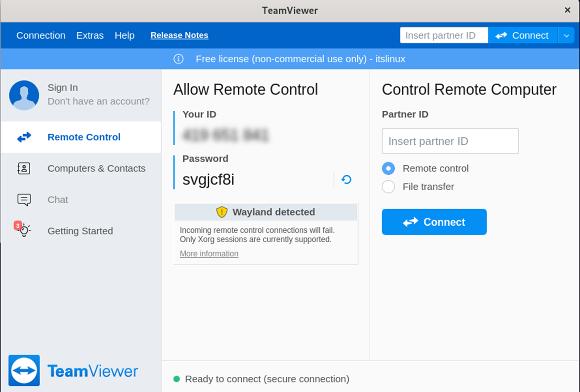Click the Chat speech bubble icon
This screenshot has width=580, height=392.
(24, 200)
